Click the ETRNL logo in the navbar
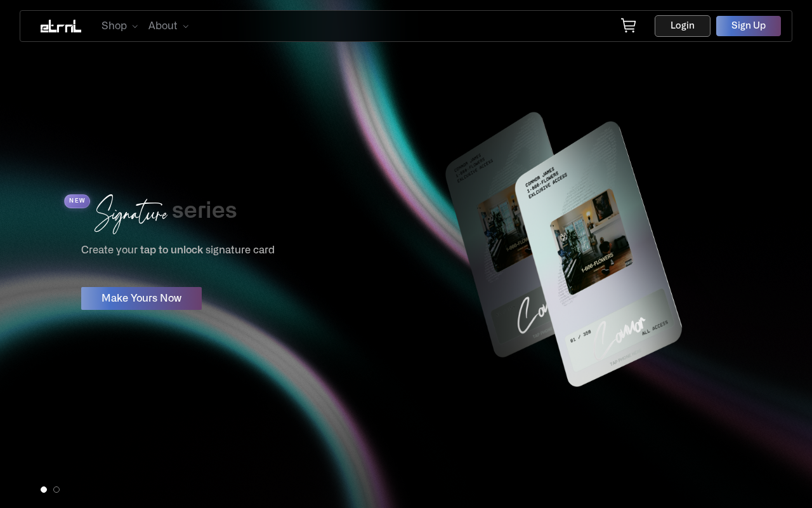Viewport: 812px width, 508px height. coord(61,26)
